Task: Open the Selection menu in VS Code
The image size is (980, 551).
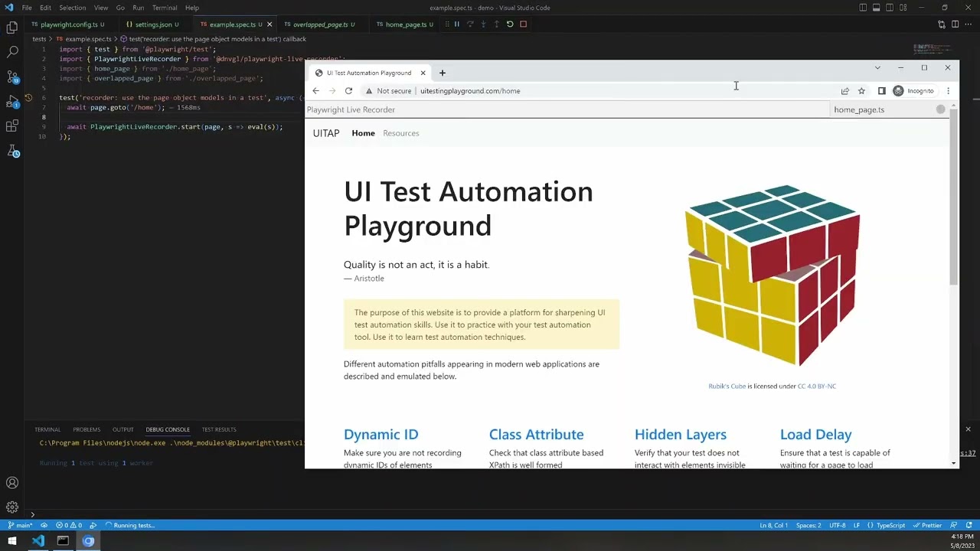Action: [x=72, y=8]
